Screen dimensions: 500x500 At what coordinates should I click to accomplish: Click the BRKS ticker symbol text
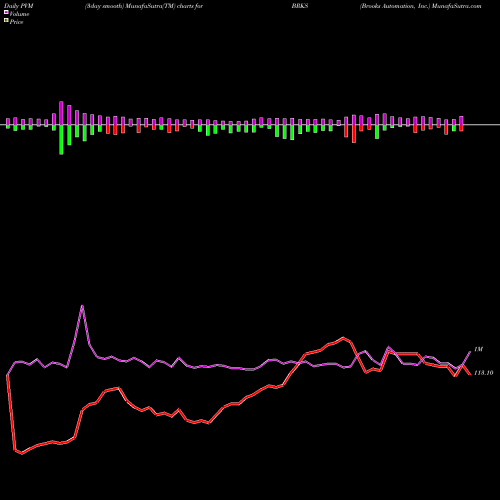(300, 6)
